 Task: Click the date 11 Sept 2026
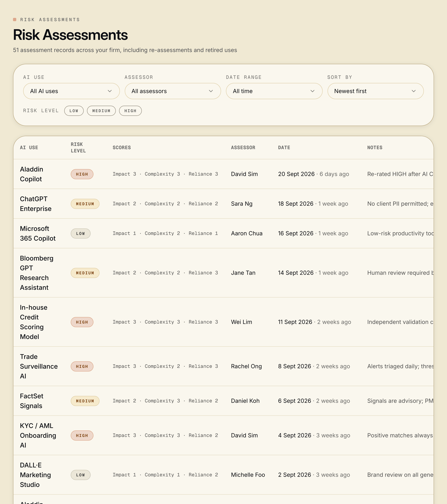pyautogui.click(x=295, y=322)
